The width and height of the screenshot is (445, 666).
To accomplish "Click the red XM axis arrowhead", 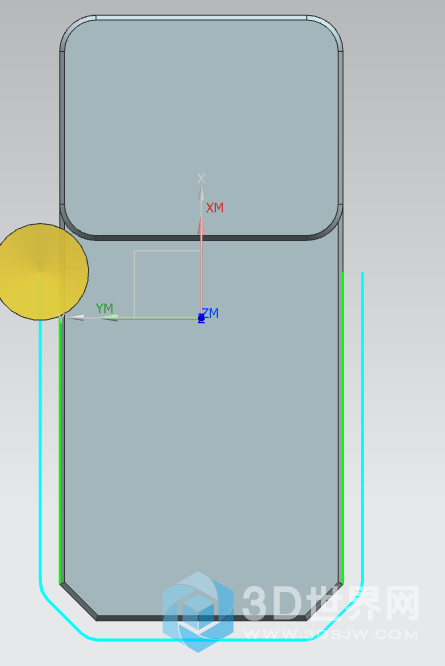I will pos(201,226).
